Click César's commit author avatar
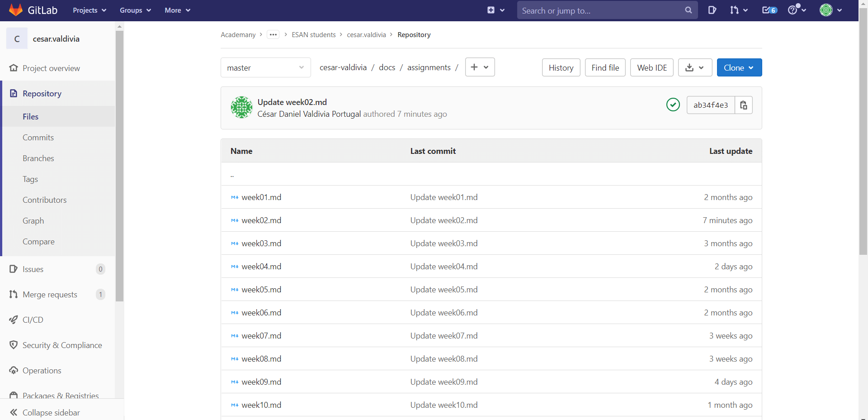 tap(242, 108)
